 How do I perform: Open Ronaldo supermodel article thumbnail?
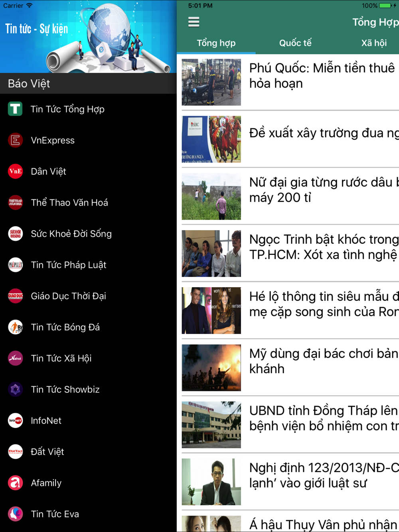click(211, 310)
